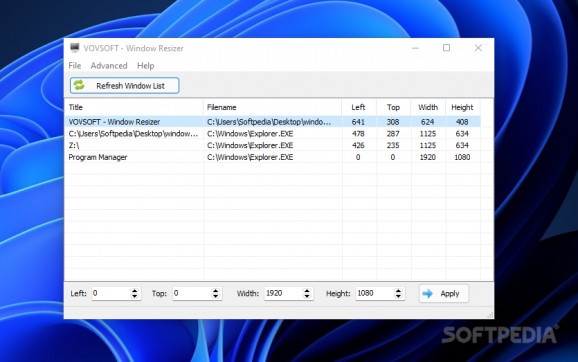Click the Apply button
Screen dimensions: 578x362
point(444,293)
